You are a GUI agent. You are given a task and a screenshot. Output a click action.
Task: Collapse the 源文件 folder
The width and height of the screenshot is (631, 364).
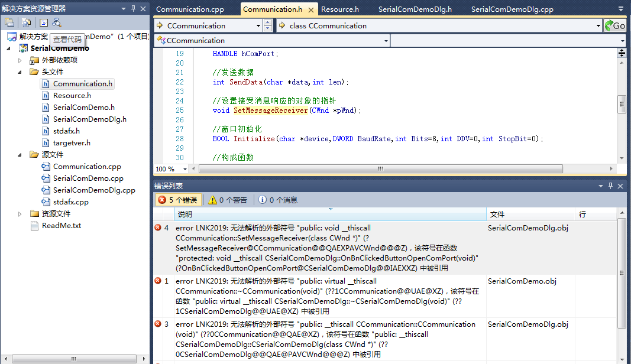(20, 155)
